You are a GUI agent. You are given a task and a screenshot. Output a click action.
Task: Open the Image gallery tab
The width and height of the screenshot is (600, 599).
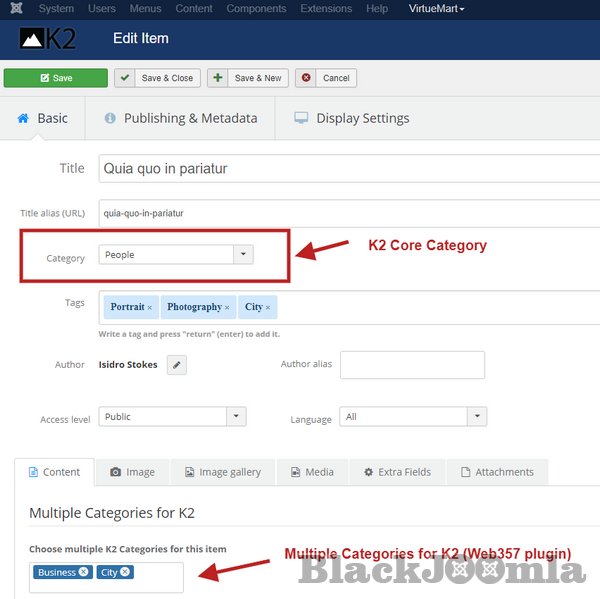click(221, 472)
